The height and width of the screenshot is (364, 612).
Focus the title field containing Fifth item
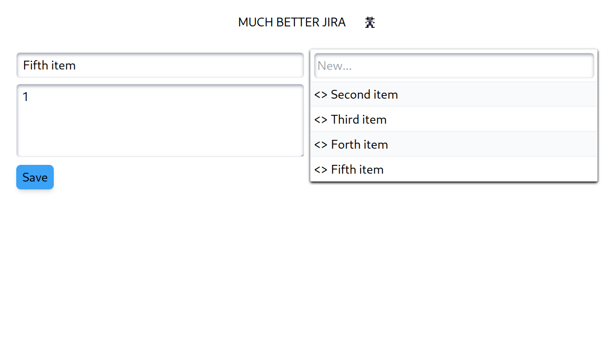click(x=160, y=65)
